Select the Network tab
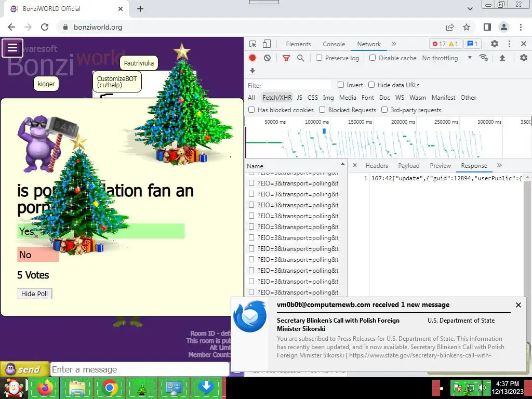The width and height of the screenshot is (532, 399). click(369, 44)
